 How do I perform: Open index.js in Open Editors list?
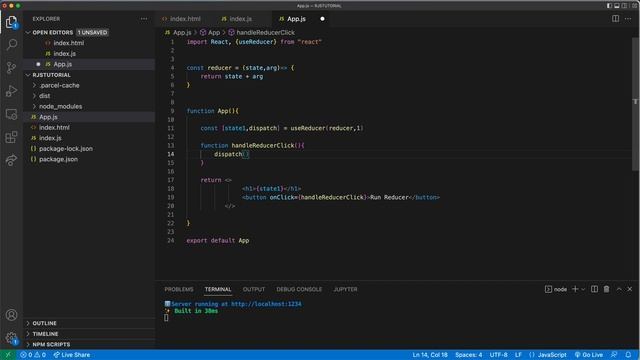pyautogui.click(x=64, y=53)
